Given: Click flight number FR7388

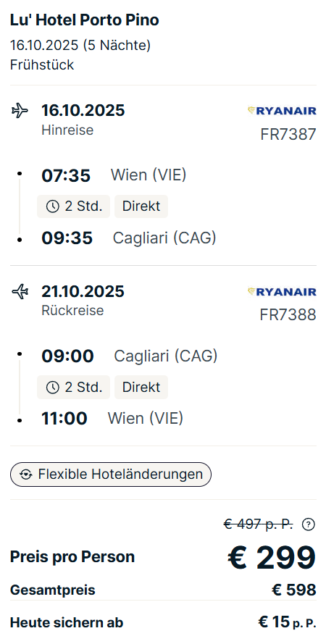Looking at the screenshot, I should click(288, 315).
